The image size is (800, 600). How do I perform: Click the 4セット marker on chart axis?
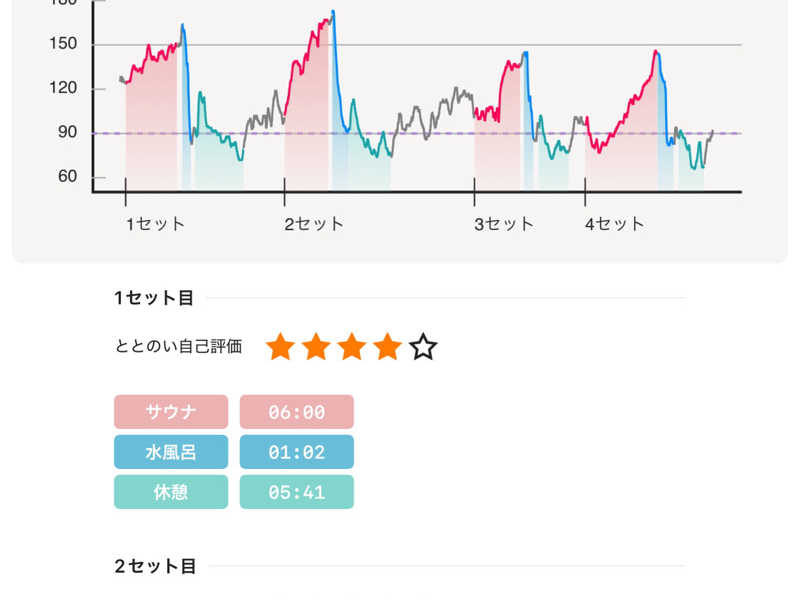[x=615, y=224]
